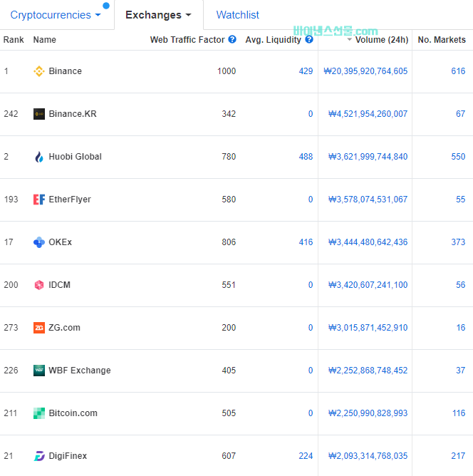Open the Avg. Liquidity help icon
Screen dimensions: 473x476
(309, 39)
